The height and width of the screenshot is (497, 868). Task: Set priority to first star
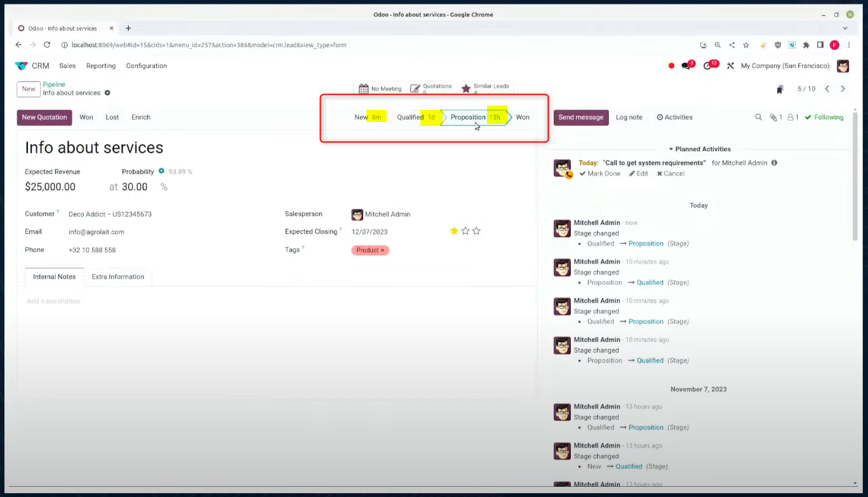(454, 231)
